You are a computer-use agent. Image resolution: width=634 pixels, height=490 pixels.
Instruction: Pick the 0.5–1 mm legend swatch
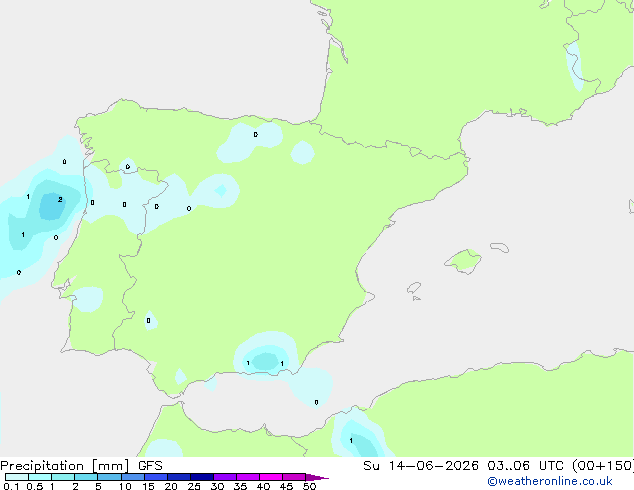pos(40,477)
